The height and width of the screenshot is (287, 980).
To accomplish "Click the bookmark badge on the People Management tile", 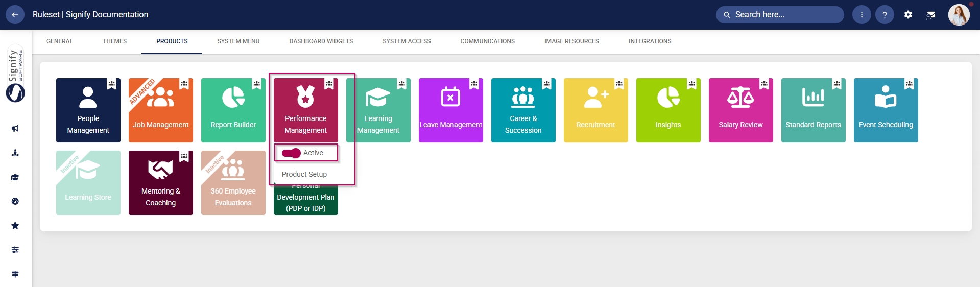I will pos(112,84).
